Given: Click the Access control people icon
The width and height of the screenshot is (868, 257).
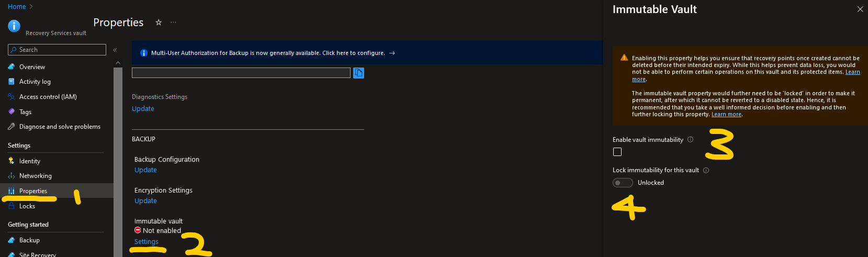Looking at the screenshot, I should pyautogui.click(x=12, y=97).
